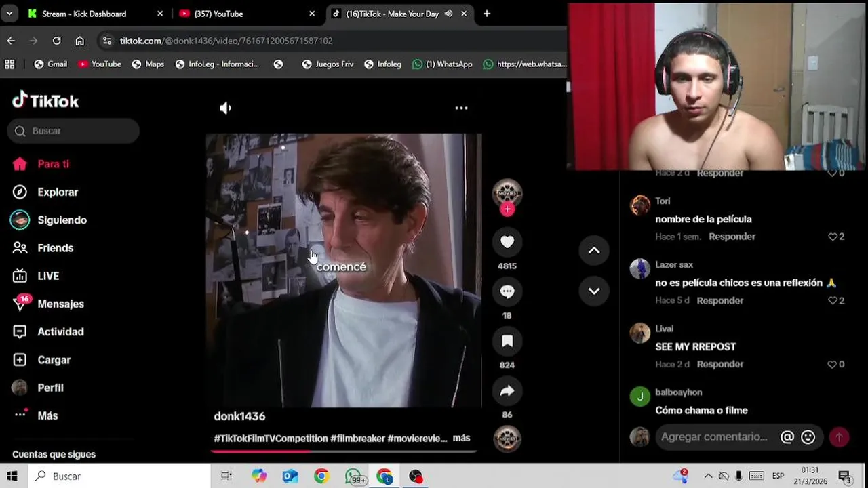Go to browser home page

pos(79,41)
